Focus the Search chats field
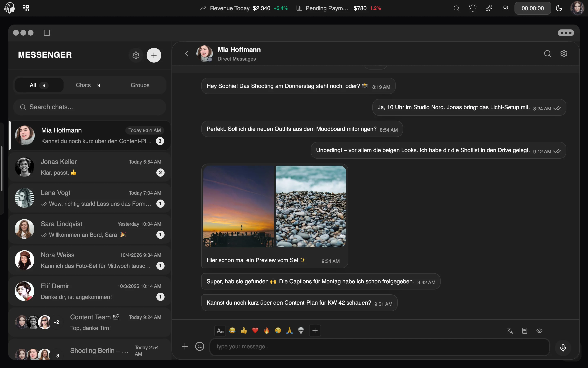Image resolution: width=588 pixels, height=368 pixels. click(x=90, y=107)
